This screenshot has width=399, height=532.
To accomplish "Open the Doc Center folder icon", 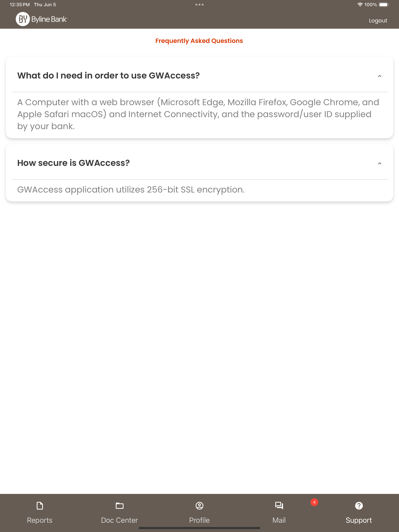I will (x=119, y=506).
